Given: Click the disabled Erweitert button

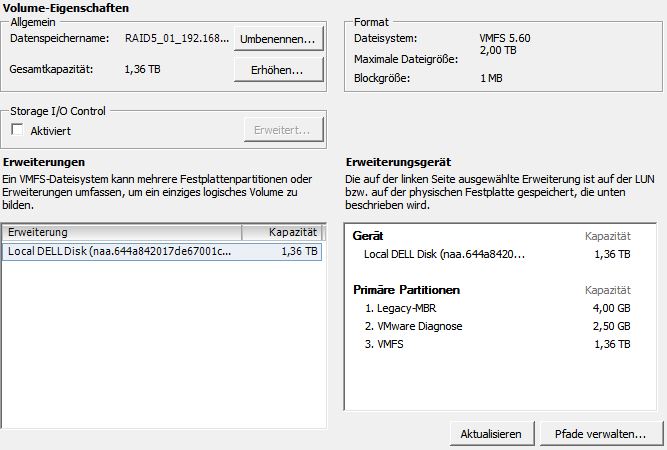Looking at the screenshot, I should point(283,130).
